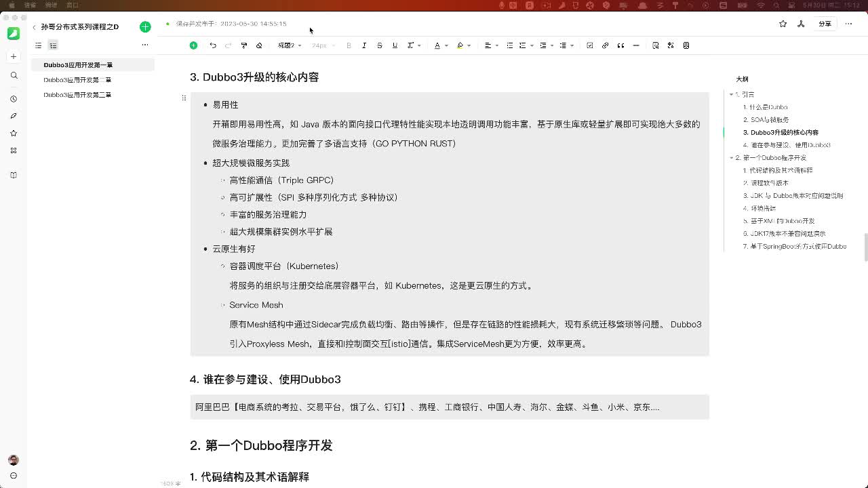
Task: Jump to outline '3. Dubbo3升级的核心内容'
Action: pyautogui.click(x=781, y=132)
